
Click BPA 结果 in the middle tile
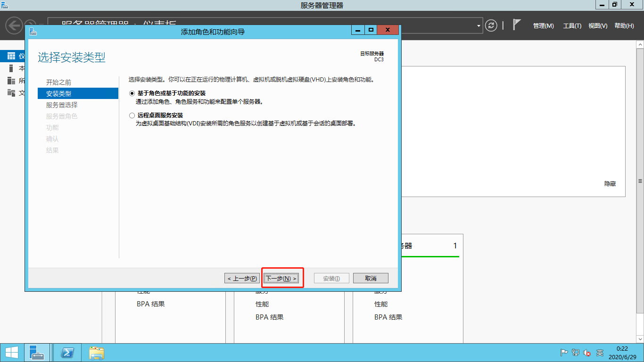click(x=270, y=317)
